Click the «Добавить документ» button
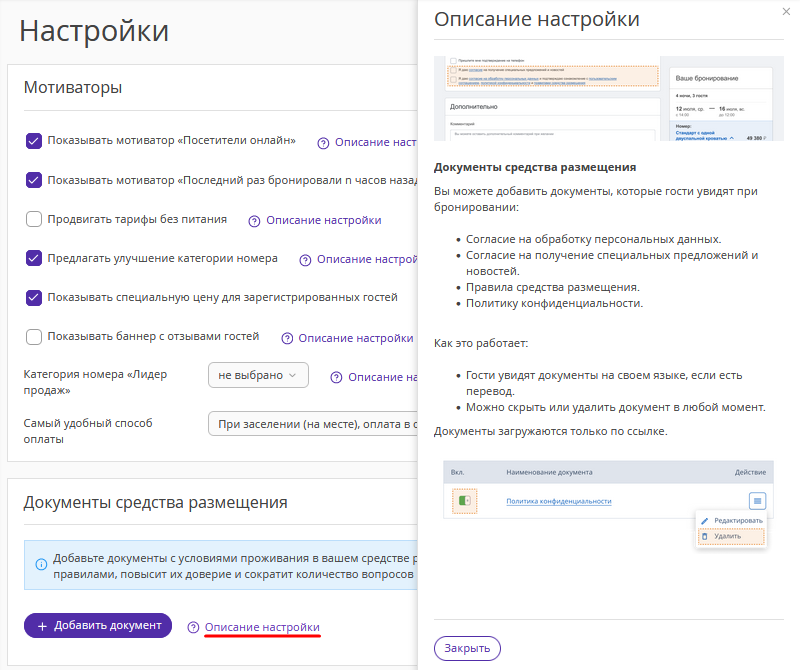This screenshot has height=670, width=800. [x=98, y=626]
